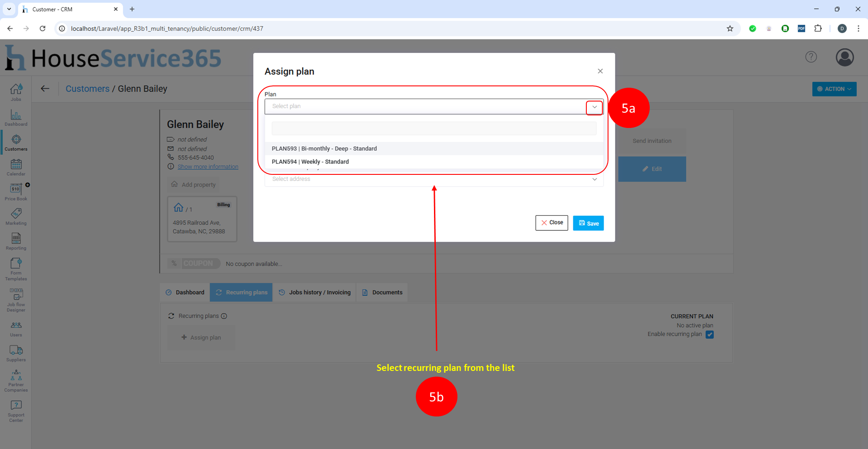Open the Select address dropdown
The height and width of the screenshot is (449, 868).
pyautogui.click(x=434, y=179)
